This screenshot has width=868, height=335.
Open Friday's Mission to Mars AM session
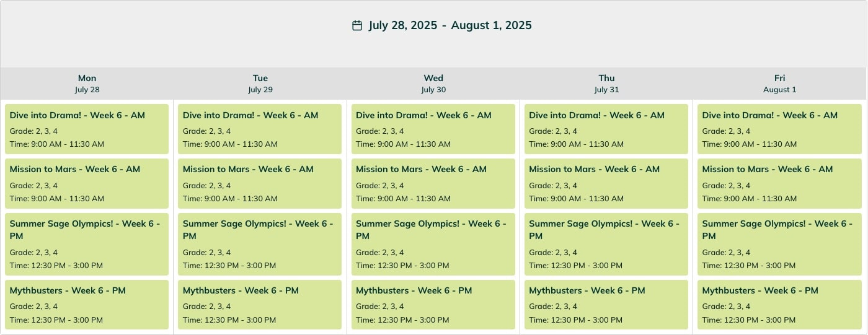(x=779, y=183)
